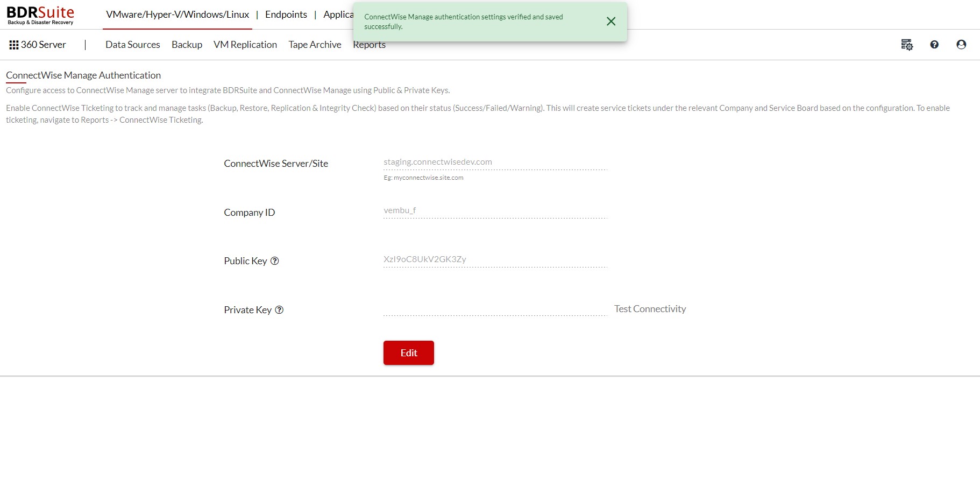Open the help question mark icon

coord(934,45)
